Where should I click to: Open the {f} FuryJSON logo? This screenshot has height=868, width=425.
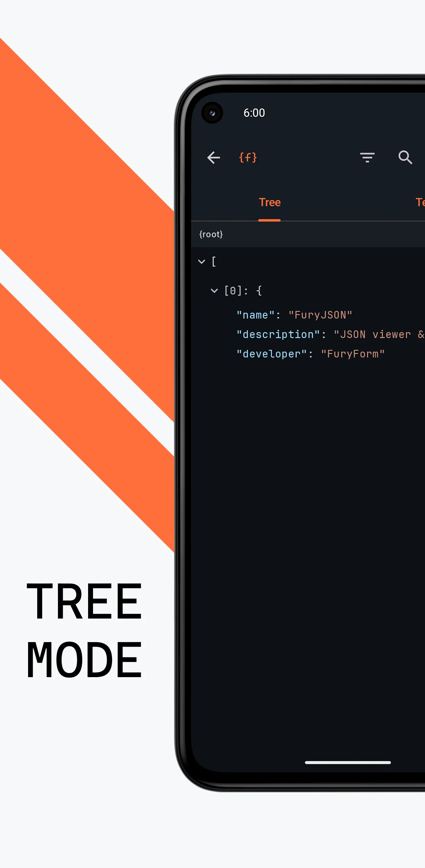248,157
